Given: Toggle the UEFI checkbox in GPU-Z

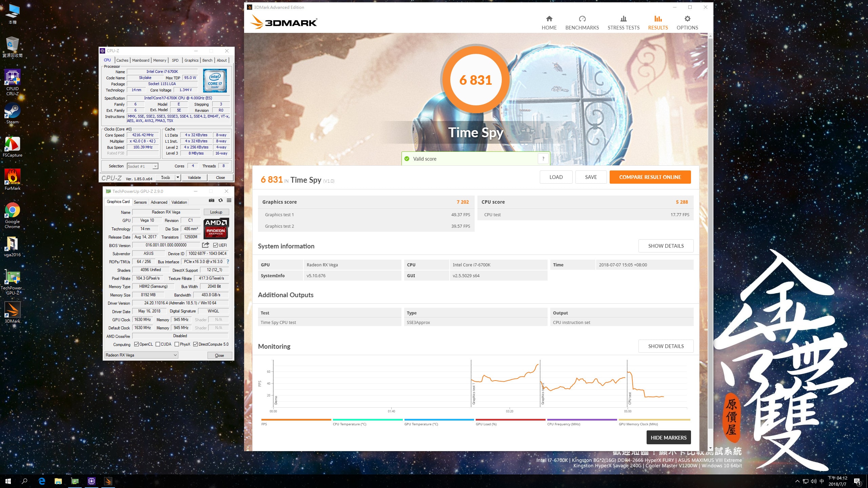Looking at the screenshot, I should (215, 245).
